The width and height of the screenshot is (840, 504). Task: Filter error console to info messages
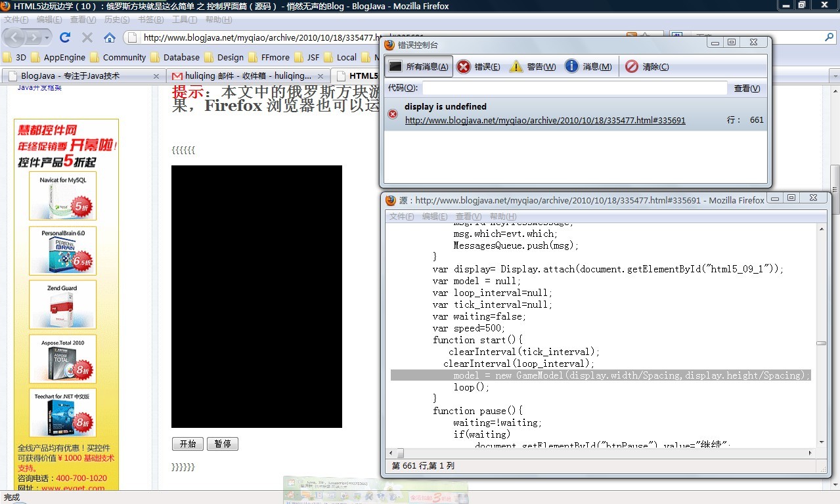[x=588, y=66]
